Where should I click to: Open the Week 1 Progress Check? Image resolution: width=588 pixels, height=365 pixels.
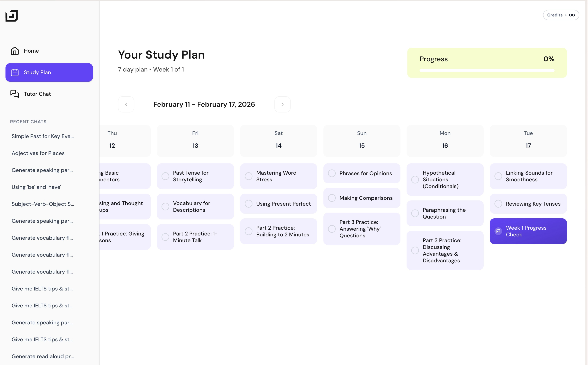pos(528,231)
